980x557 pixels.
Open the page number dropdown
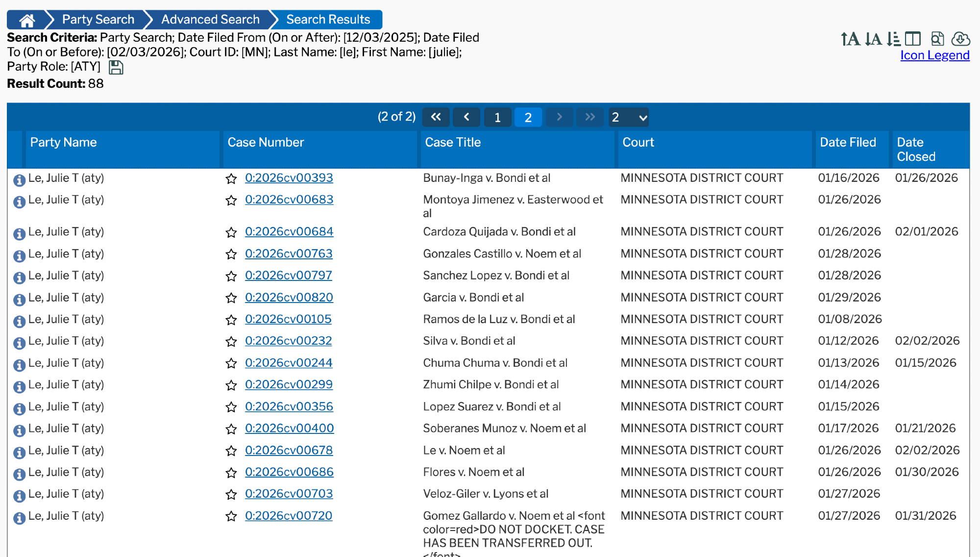(x=629, y=118)
